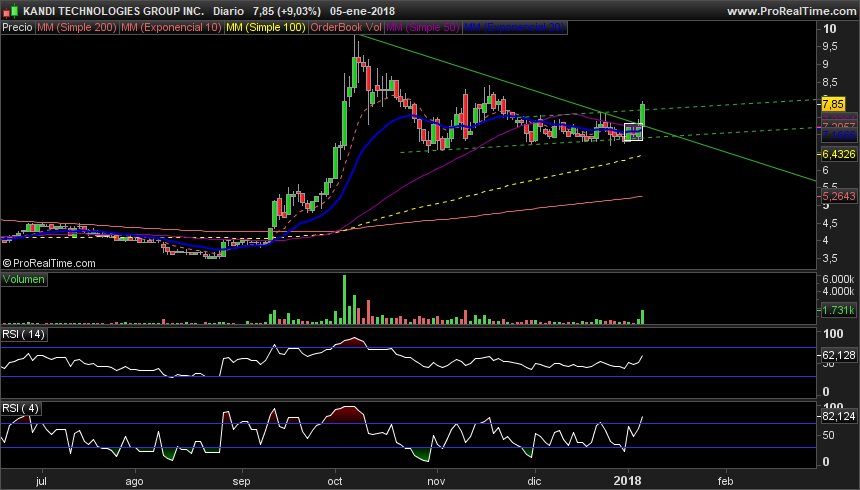Image resolution: width=860 pixels, height=490 pixels.
Task: Click the candlestick icon beside the Kandi title
Action: pos(10,10)
